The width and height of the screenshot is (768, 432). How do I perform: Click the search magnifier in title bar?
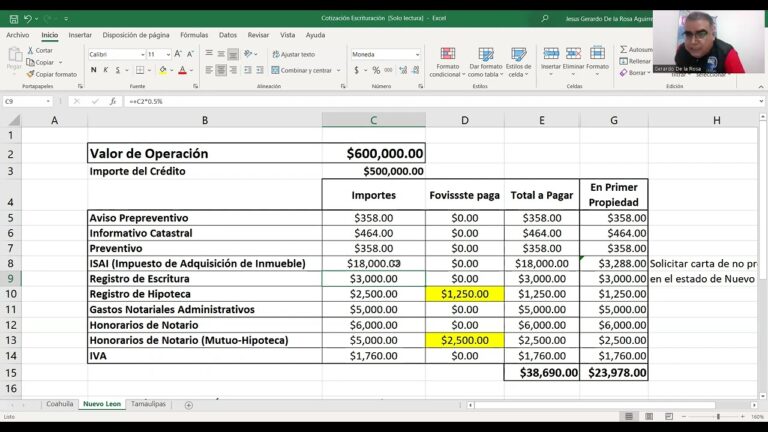(545, 19)
